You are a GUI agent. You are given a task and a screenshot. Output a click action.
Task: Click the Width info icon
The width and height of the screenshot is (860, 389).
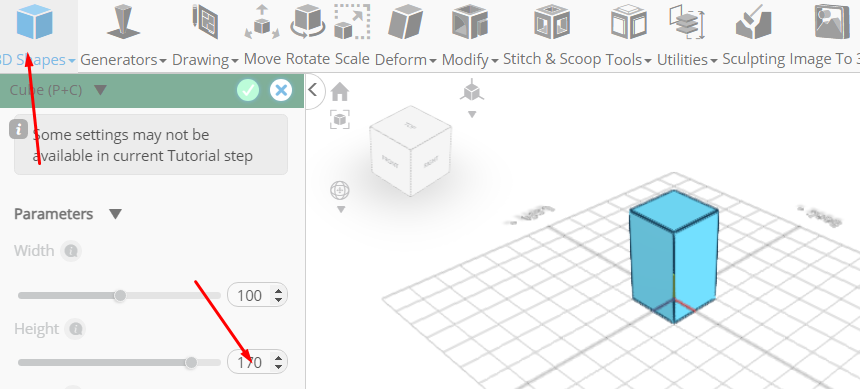point(71,251)
